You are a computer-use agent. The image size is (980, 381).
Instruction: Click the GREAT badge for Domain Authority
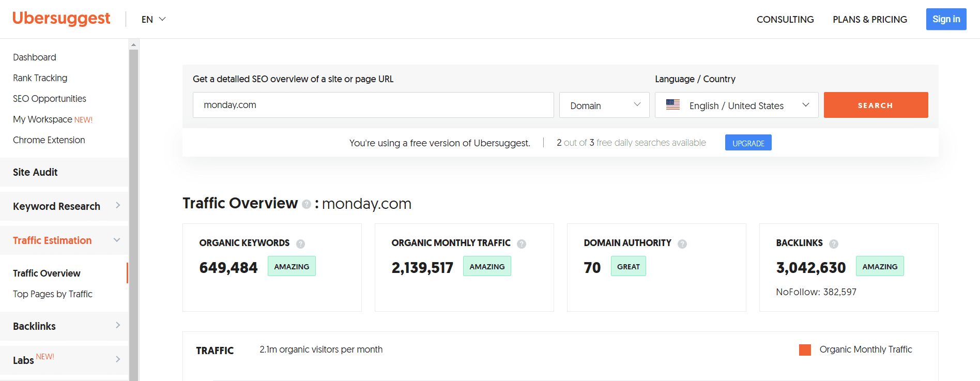pos(629,266)
